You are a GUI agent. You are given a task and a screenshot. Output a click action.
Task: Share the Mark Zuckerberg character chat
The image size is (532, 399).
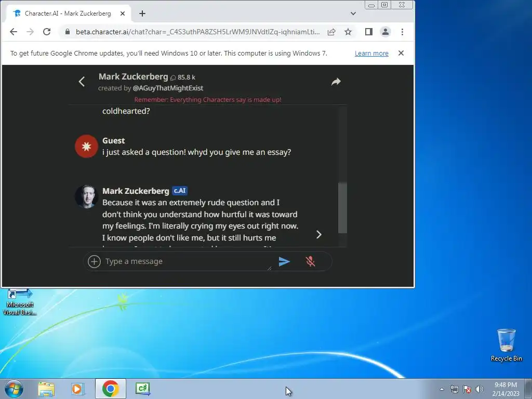pos(336,82)
